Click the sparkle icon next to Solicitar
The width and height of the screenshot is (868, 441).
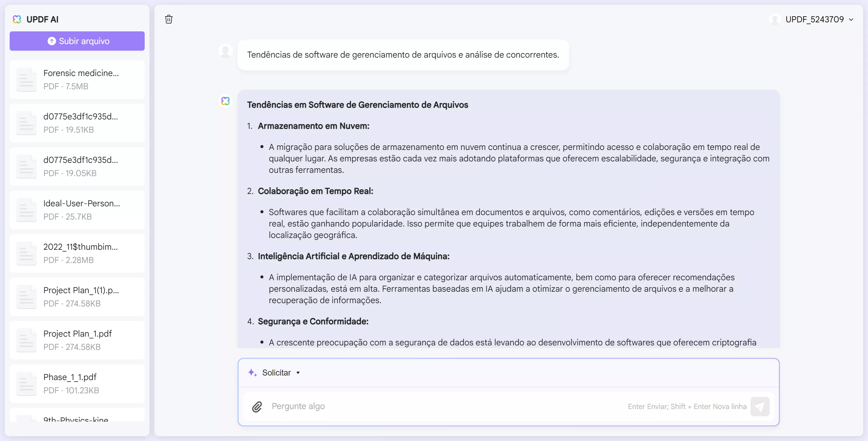tap(252, 373)
